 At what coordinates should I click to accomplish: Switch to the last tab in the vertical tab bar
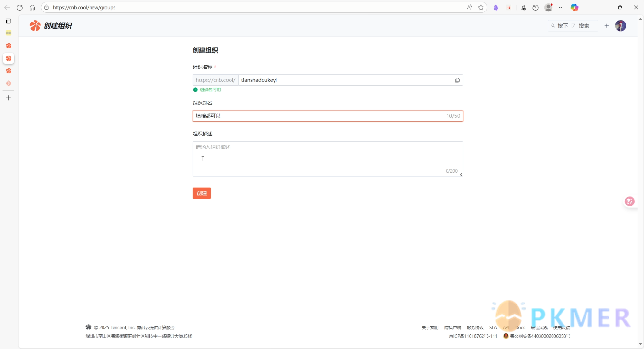click(8, 83)
